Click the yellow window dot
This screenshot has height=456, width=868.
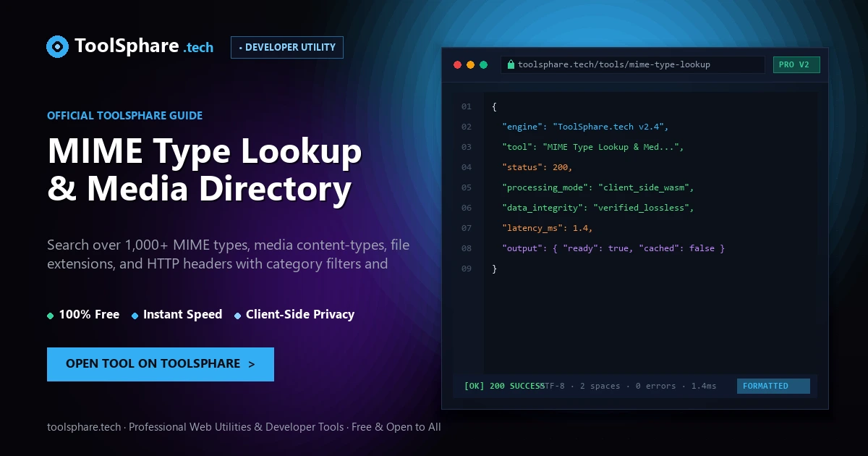tap(470, 64)
